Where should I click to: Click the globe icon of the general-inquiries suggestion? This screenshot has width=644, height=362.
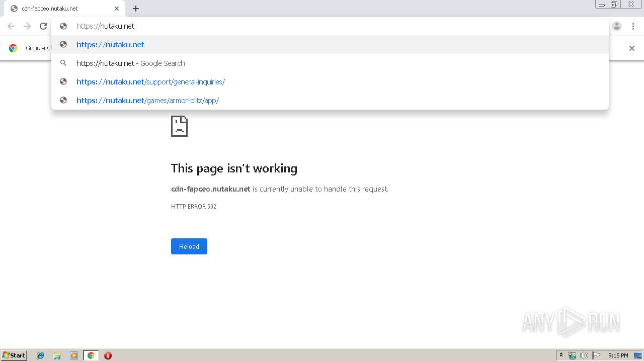[x=63, y=82]
